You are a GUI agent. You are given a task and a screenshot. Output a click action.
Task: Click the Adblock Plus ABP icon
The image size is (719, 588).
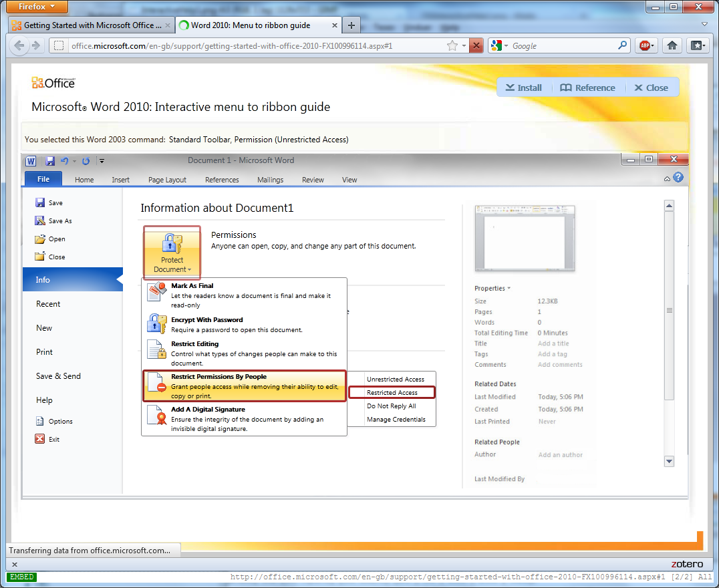(645, 45)
